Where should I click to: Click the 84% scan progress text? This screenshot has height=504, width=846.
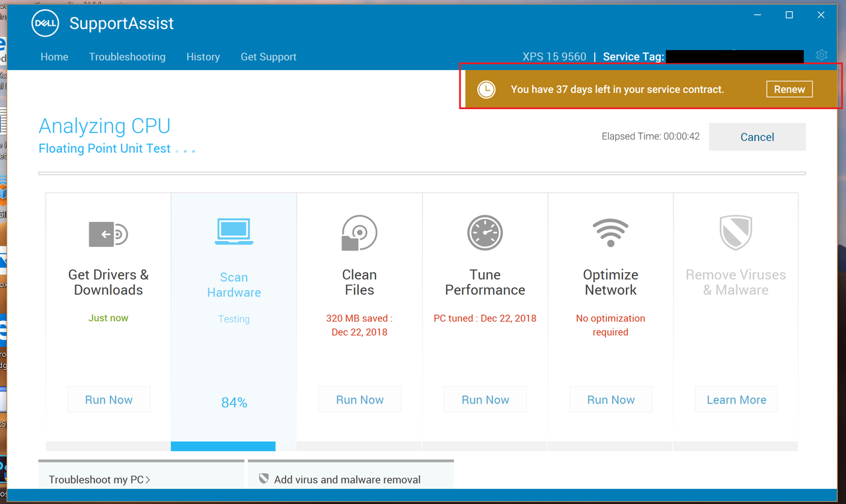click(x=234, y=402)
